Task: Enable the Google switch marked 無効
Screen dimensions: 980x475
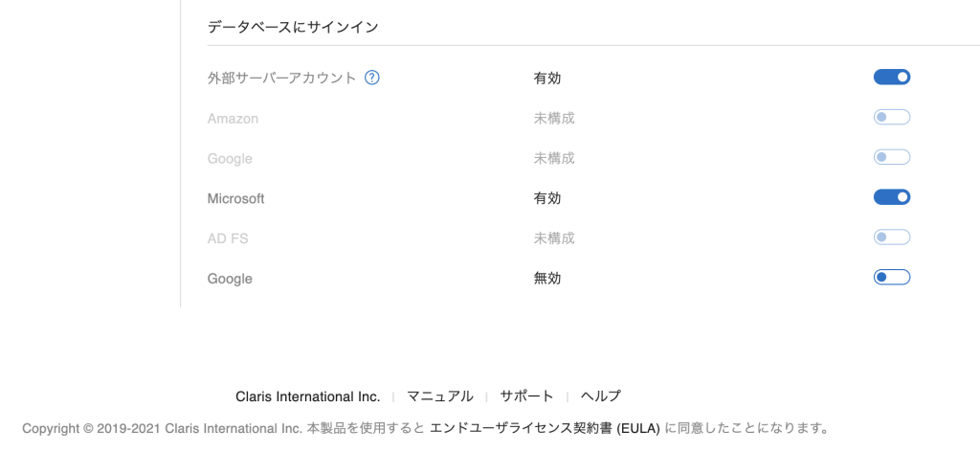Action: 892,277
